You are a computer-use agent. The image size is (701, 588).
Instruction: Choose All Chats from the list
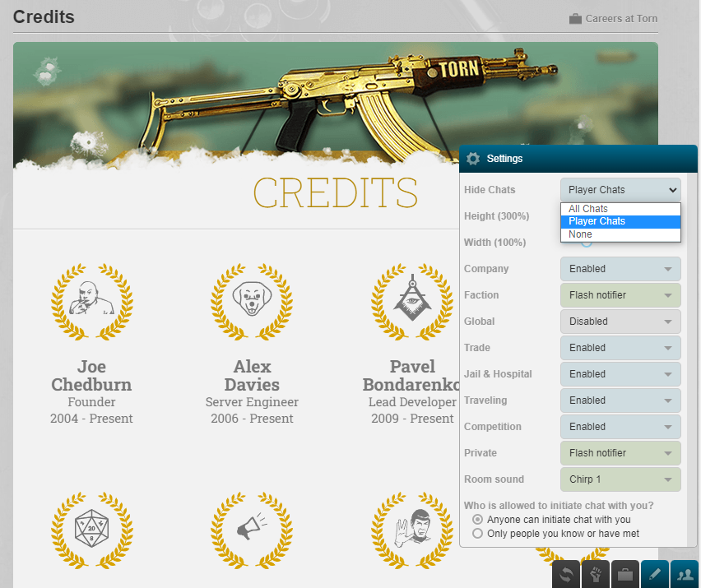620,209
